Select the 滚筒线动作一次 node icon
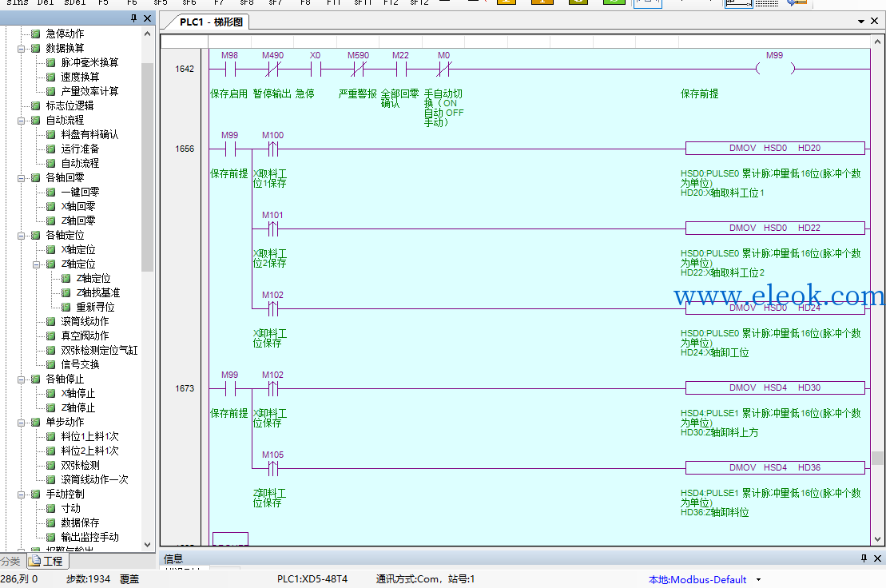Image resolution: width=886 pixels, height=588 pixels. point(51,479)
